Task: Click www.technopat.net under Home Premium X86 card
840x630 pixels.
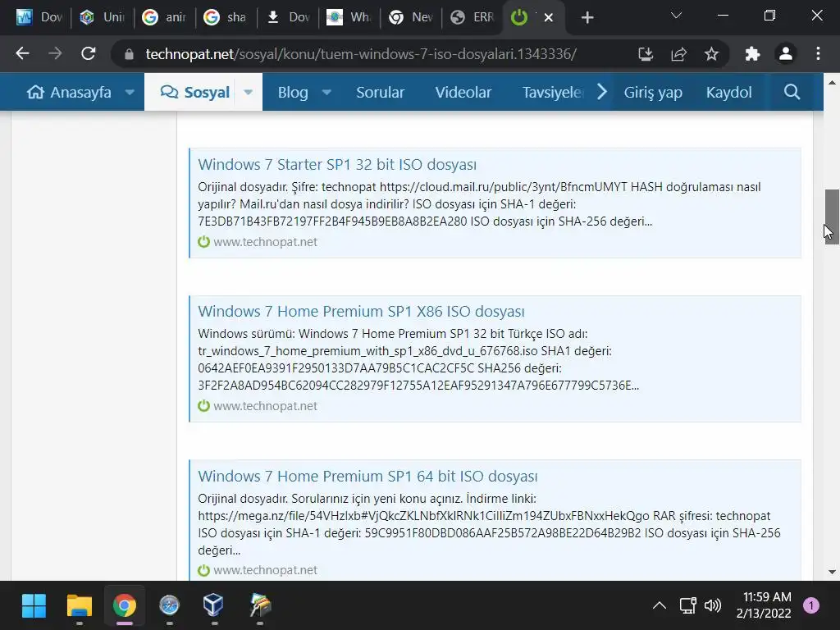Action: click(265, 406)
